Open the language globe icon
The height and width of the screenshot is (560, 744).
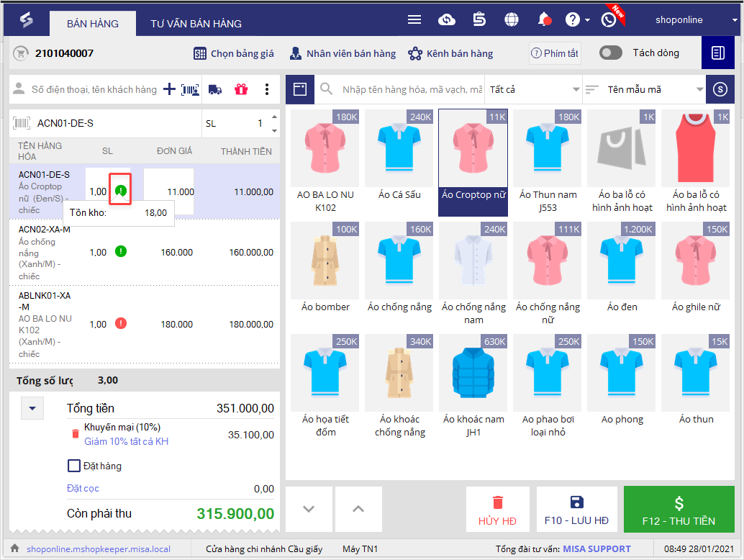[511, 19]
